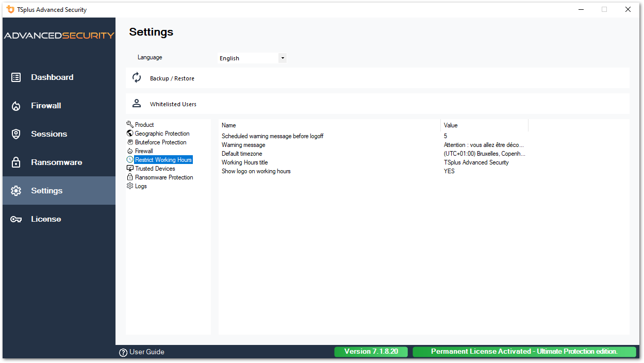Click the globe icon beside Geographic Protection
This screenshot has height=363, width=644.
click(130, 133)
